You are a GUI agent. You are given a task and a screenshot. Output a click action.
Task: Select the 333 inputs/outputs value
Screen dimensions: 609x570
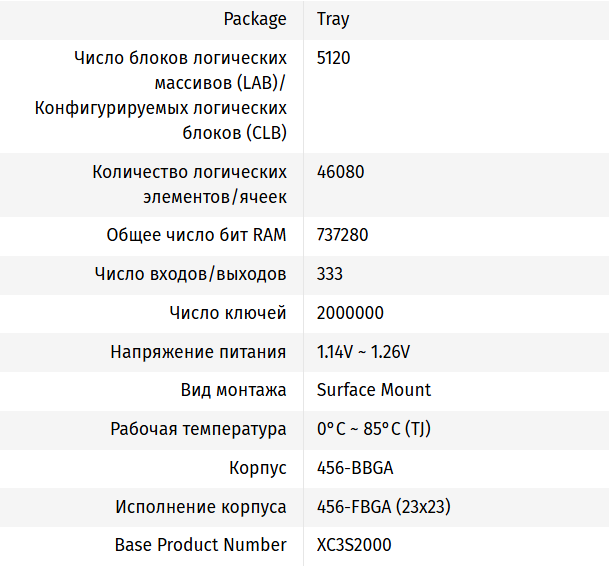(330, 274)
